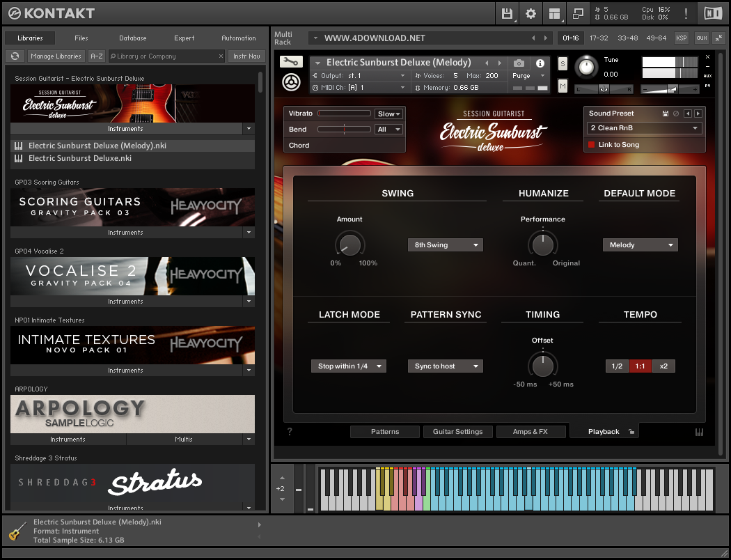The image size is (731, 560).
Task: Select previous Sound Preset arrow
Action: pyautogui.click(x=688, y=114)
